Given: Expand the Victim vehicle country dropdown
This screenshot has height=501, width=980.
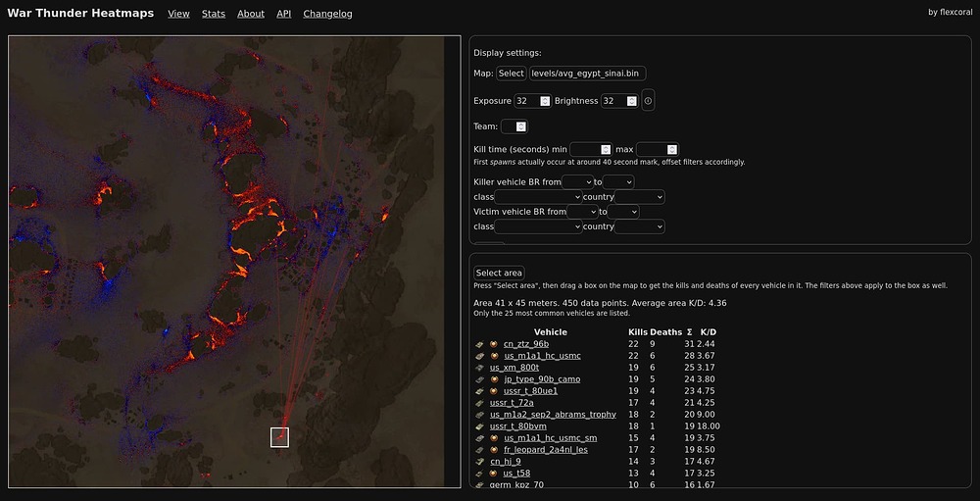Looking at the screenshot, I should click(639, 226).
